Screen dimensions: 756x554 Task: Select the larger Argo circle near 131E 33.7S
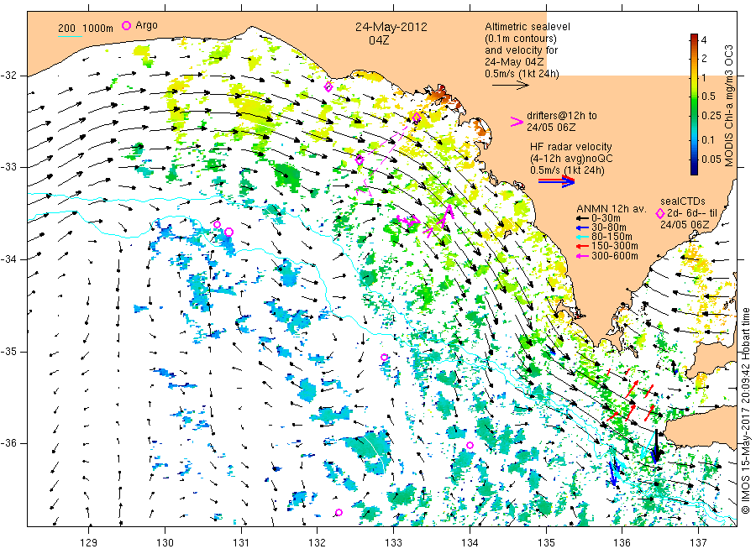(x=229, y=233)
